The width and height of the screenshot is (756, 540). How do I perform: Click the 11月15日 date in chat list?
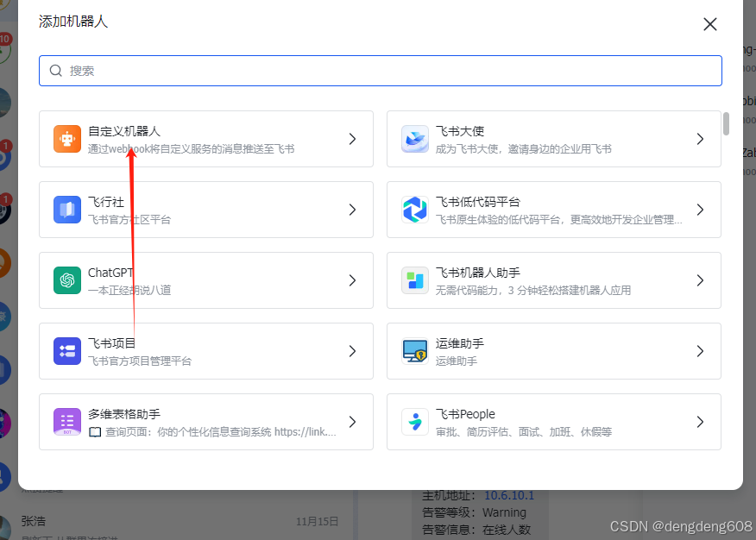(317, 522)
